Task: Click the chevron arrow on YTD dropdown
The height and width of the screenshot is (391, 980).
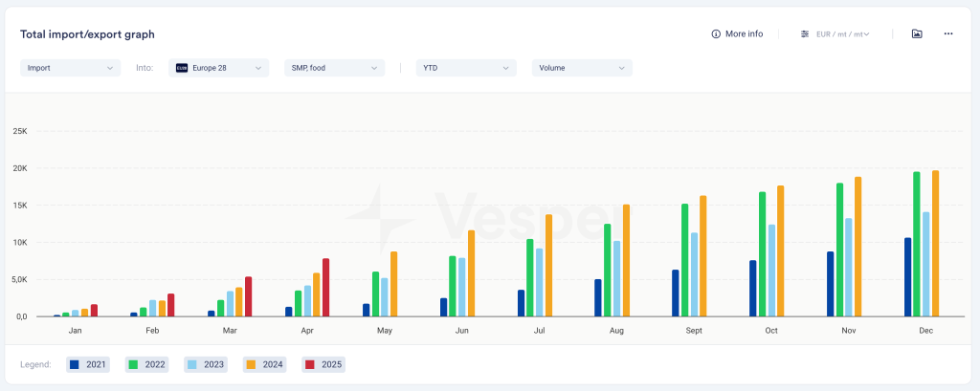Action: 506,68
